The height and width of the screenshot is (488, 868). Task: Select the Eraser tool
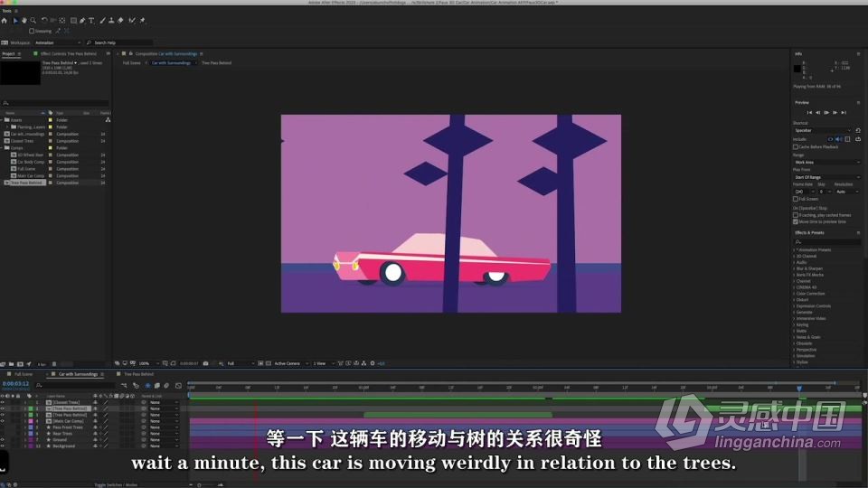click(120, 21)
